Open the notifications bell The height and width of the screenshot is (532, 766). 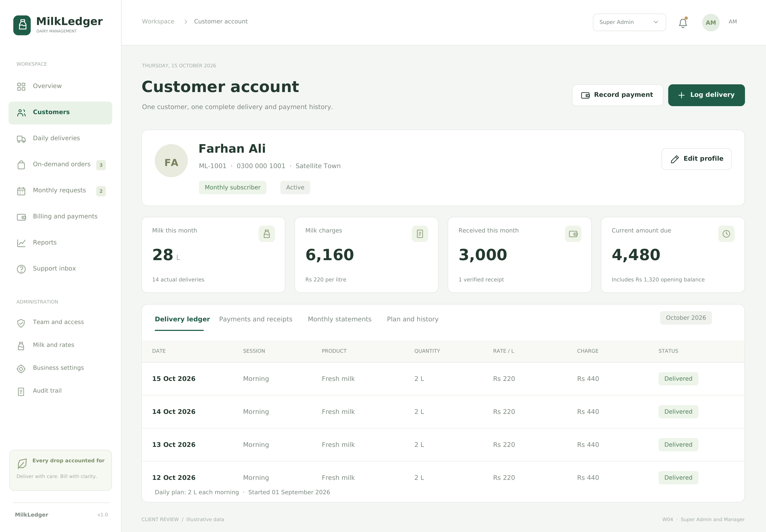coord(683,23)
